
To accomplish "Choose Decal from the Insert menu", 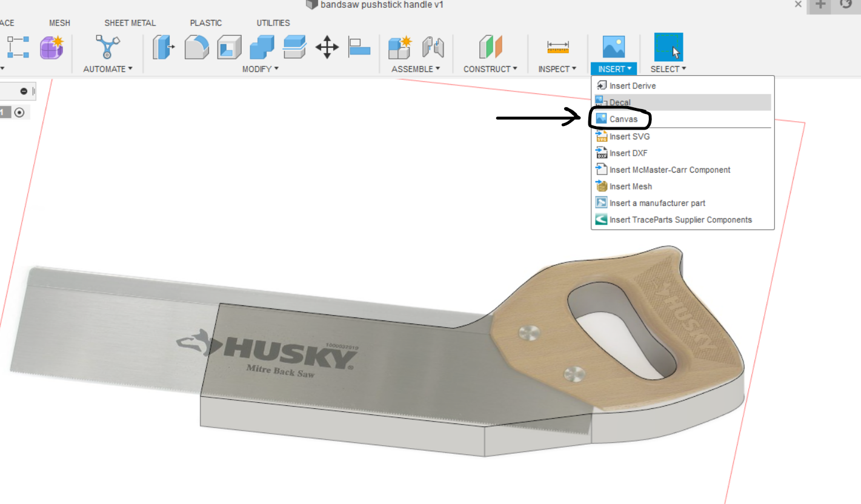I will pos(683,102).
